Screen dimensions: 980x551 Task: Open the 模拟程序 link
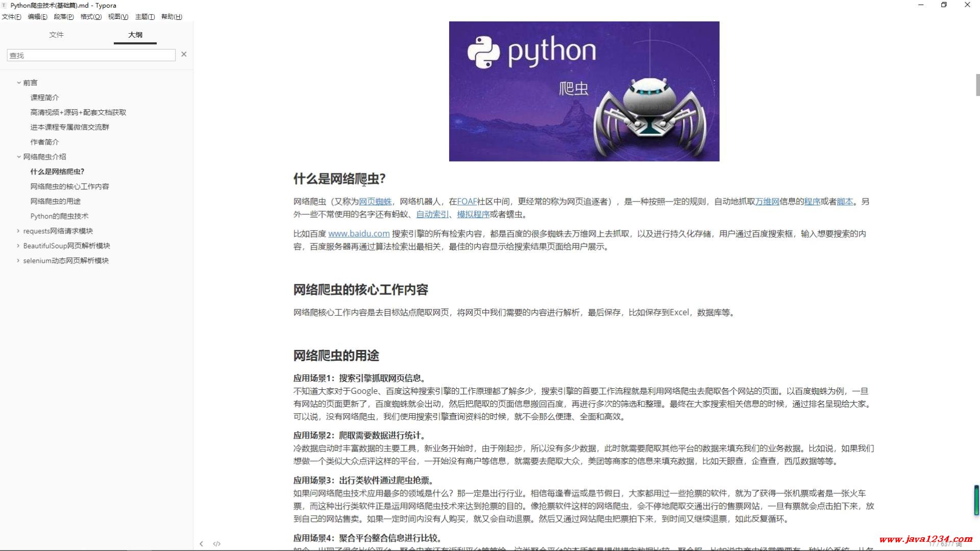click(x=473, y=214)
